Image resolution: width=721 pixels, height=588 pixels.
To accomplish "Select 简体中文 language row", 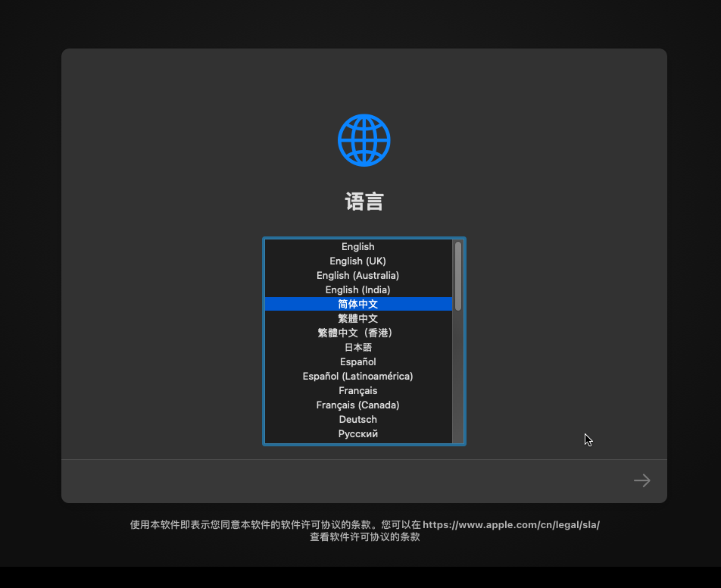I will pyautogui.click(x=358, y=304).
